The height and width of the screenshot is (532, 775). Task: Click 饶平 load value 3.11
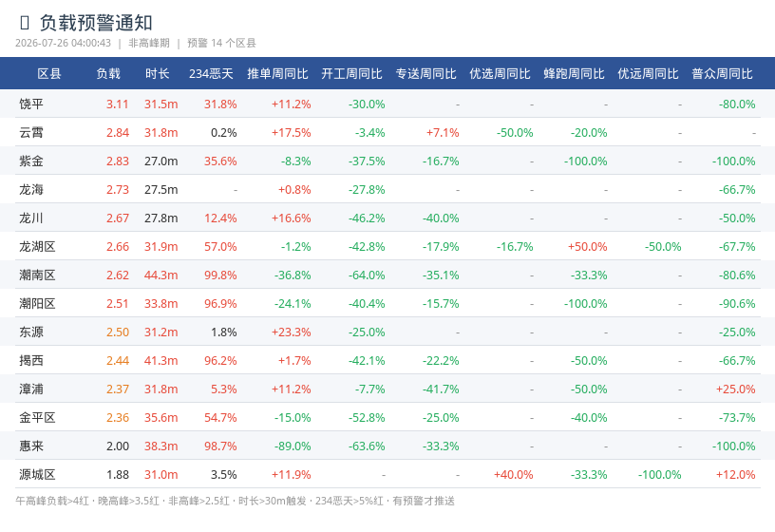point(118,104)
